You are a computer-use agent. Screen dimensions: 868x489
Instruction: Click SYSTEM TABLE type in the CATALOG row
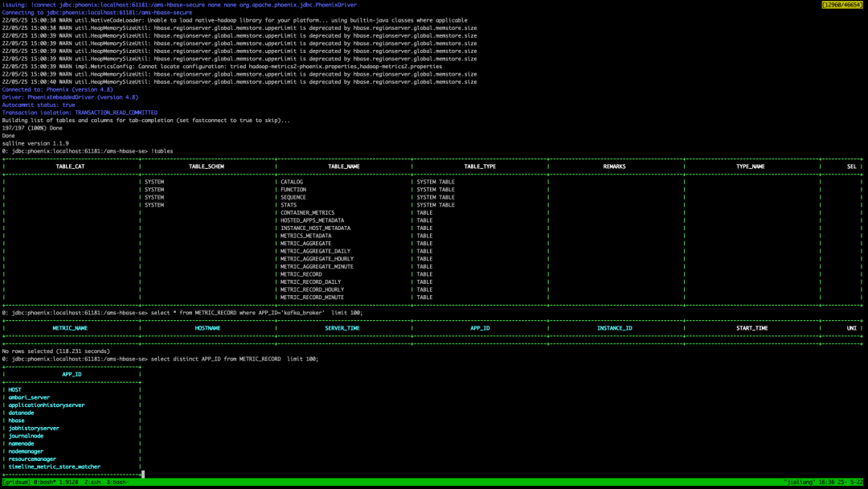(x=436, y=183)
